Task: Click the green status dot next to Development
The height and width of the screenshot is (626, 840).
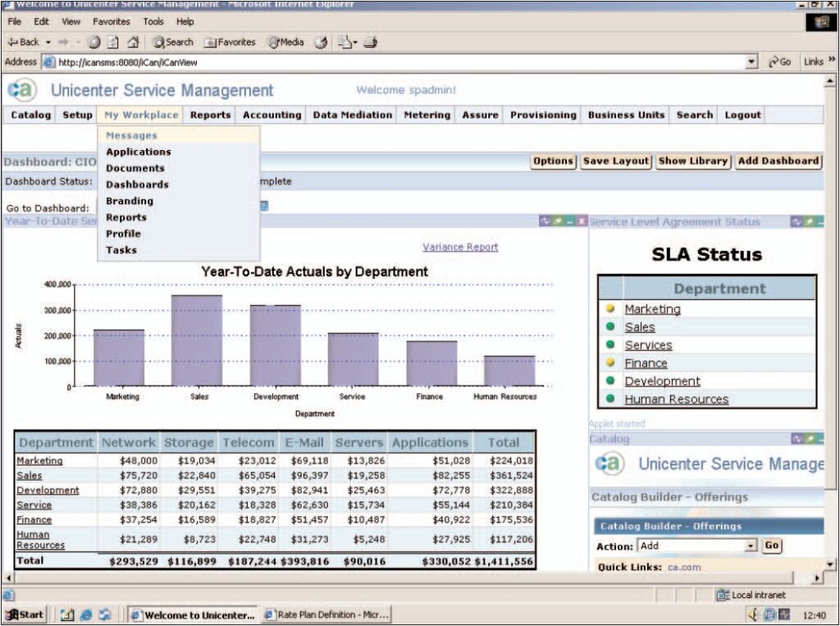Action: (x=609, y=381)
